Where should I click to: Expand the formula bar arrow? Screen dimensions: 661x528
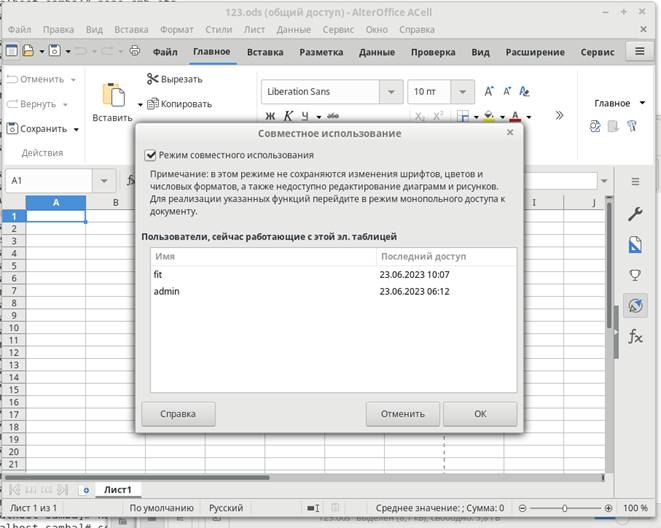(604, 181)
